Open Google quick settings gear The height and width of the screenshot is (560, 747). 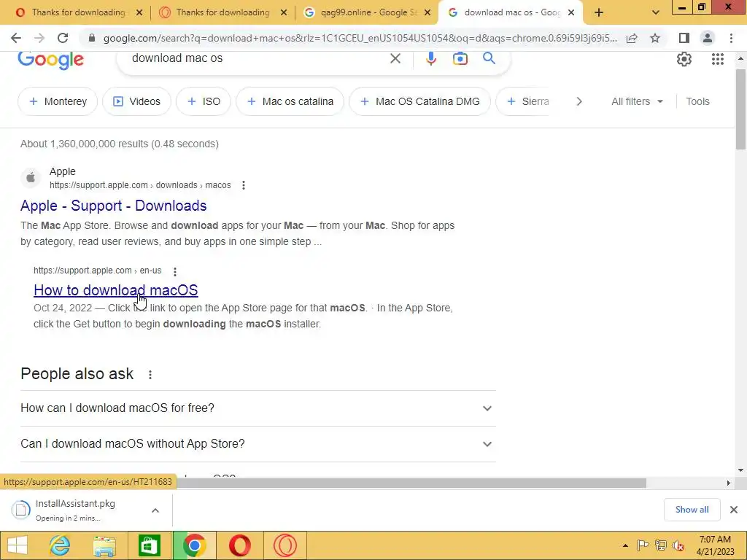click(x=684, y=59)
